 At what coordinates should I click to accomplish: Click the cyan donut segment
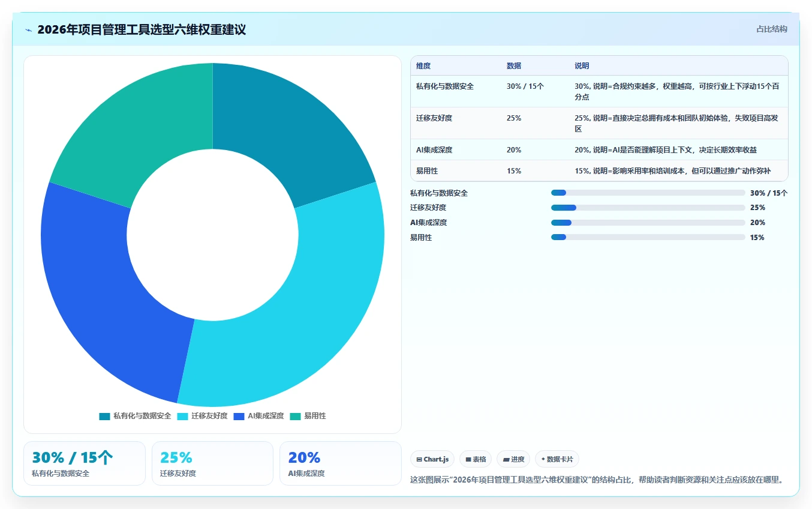click(312, 312)
